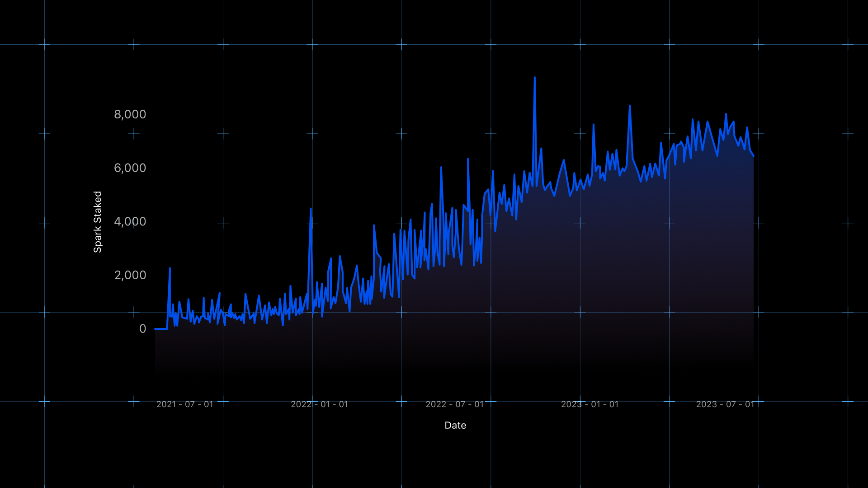Screen dimensions: 868x488
Task: Click the 8,000 y-axis tick label
Action: (x=130, y=114)
